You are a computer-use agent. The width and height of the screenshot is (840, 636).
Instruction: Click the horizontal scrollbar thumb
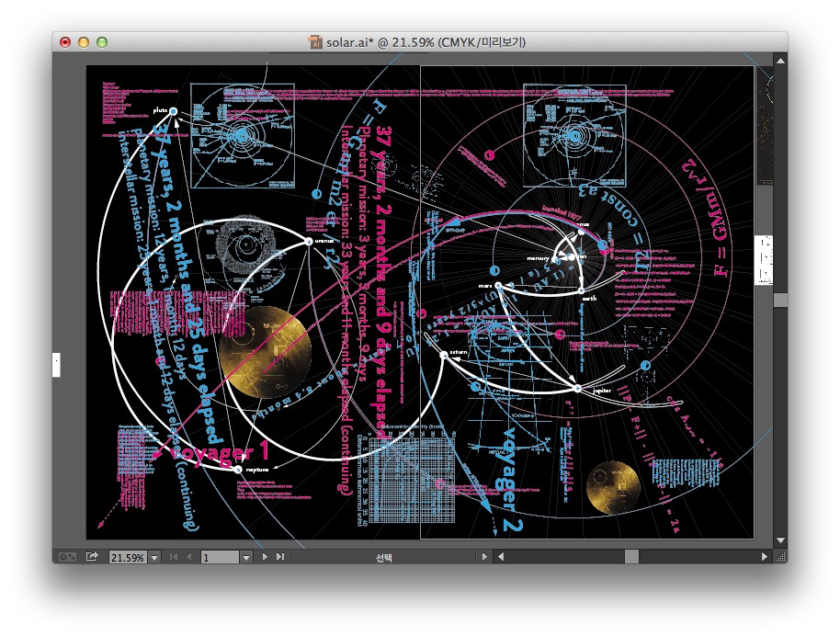631,557
